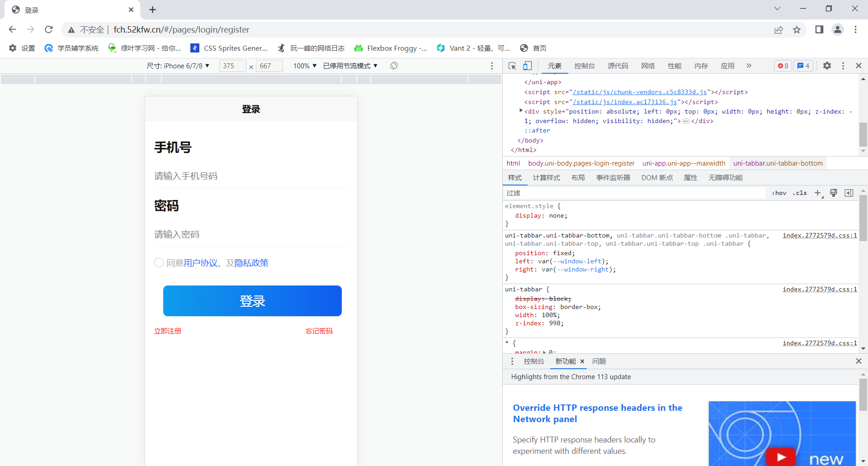The image size is (868, 466).
Task: Open chunk-vendors.c5c8333d.js script link
Action: pos(640,92)
